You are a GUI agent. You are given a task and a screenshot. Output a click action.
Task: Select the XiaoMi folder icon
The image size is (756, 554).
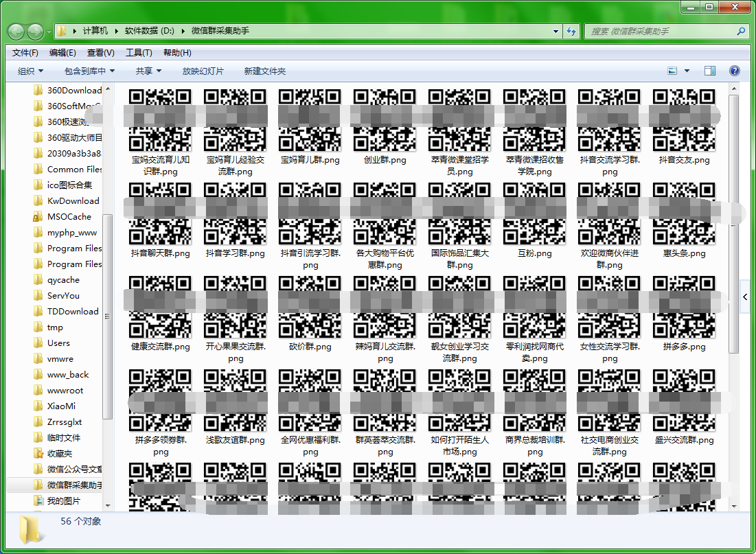click(38, 406)
